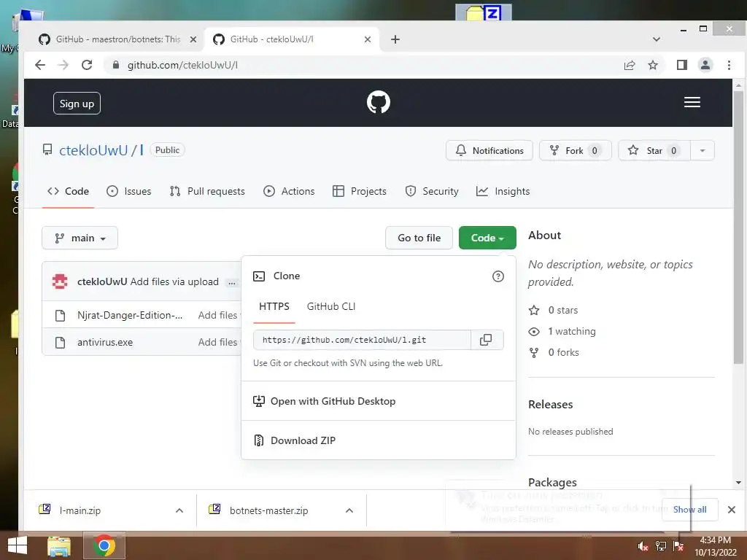Copy the clone URL with clipboard icon

point(487,340)
